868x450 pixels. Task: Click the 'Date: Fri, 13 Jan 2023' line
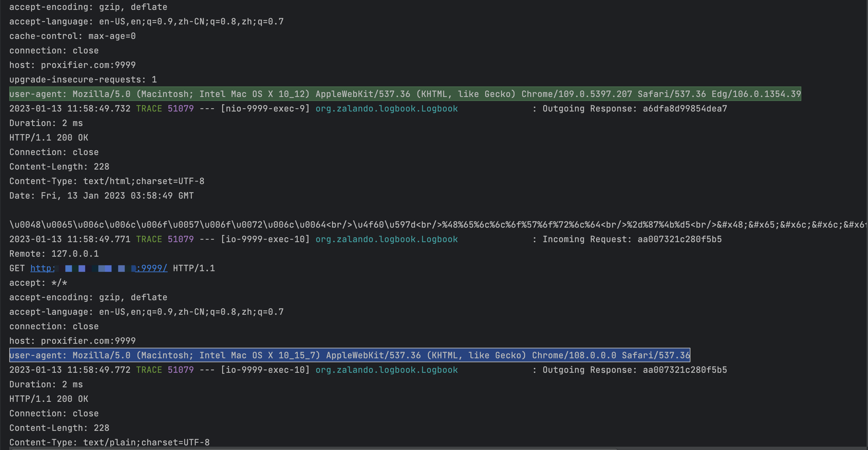(101, 196)
